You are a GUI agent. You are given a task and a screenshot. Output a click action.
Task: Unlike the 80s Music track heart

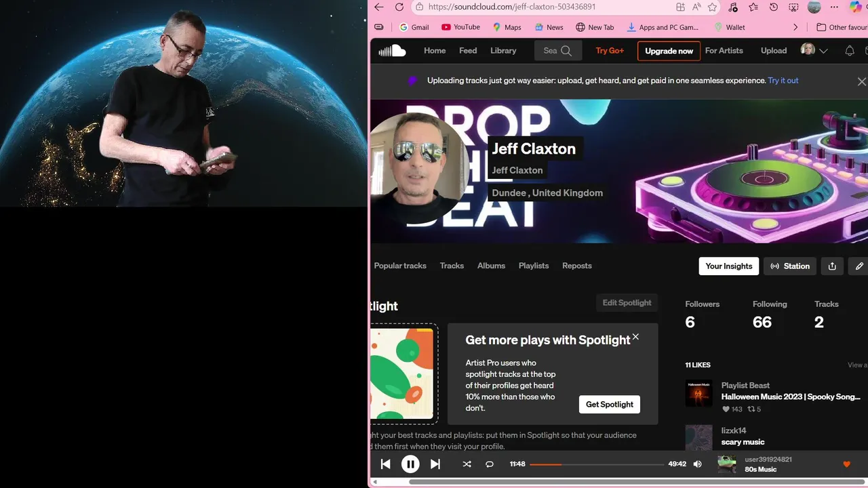846,464
